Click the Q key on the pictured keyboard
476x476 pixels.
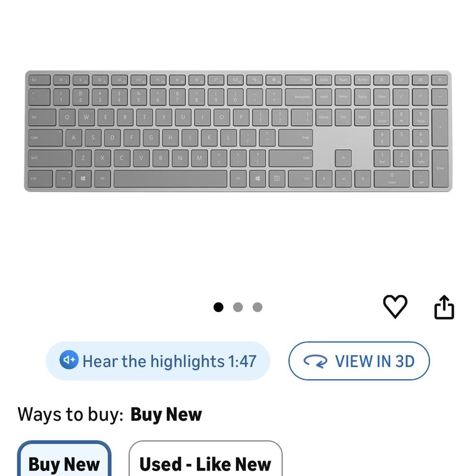(x=67, y=117)
